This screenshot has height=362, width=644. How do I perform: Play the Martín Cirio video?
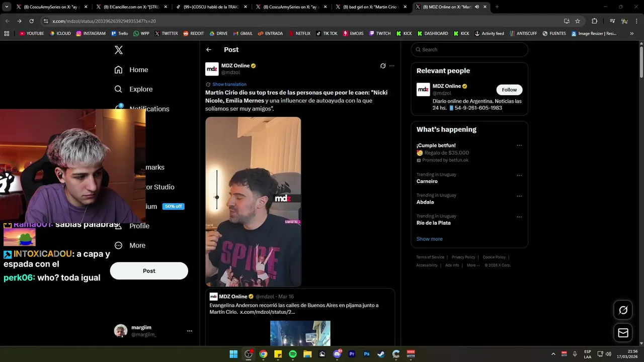(x=253, y=202)
